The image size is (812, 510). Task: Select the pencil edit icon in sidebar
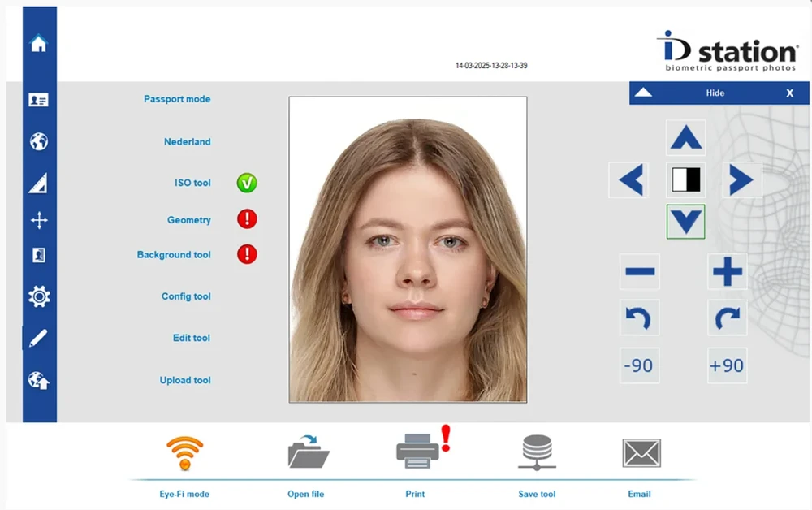tap(39, 338)
